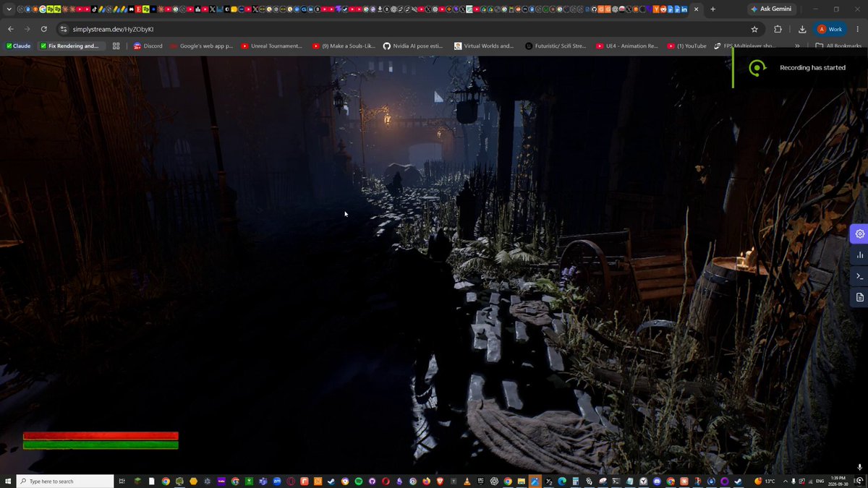Image resolution: width=868 pixels, height=488 pixels.
Task: Open the browser Extensions puzzle icon
Action: pyautogui.click(x=778, y=29)
